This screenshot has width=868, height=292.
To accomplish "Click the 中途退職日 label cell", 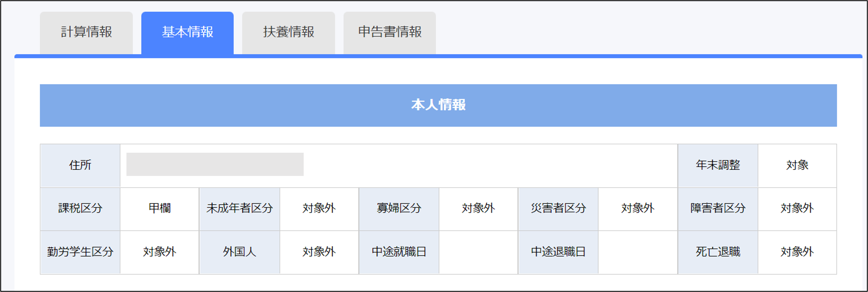I will [558, 252].
